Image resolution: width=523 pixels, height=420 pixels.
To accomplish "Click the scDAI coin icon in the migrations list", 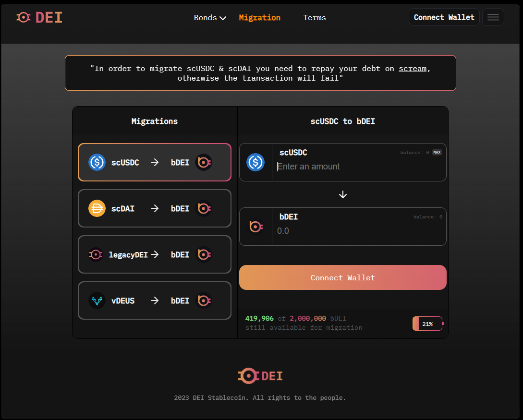I will coord(97,208).
